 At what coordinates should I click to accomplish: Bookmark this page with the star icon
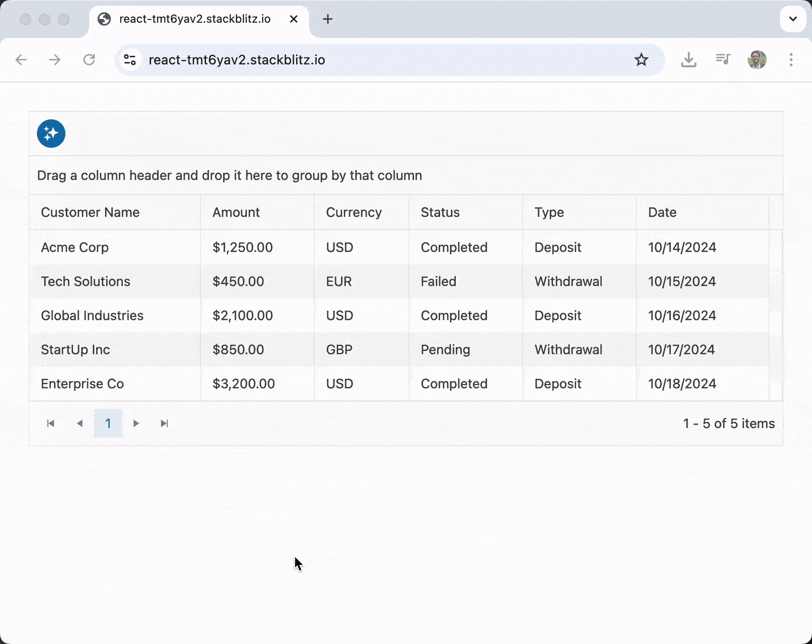[641, 60]
